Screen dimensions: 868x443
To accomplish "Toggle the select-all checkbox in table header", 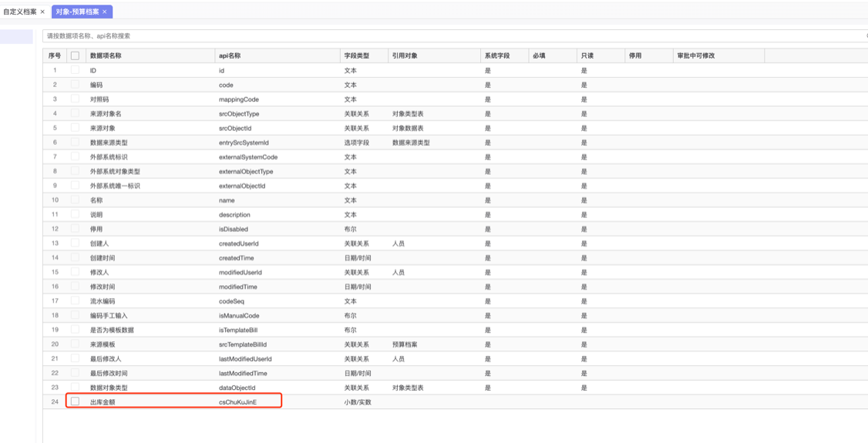I will click(75, 55).
